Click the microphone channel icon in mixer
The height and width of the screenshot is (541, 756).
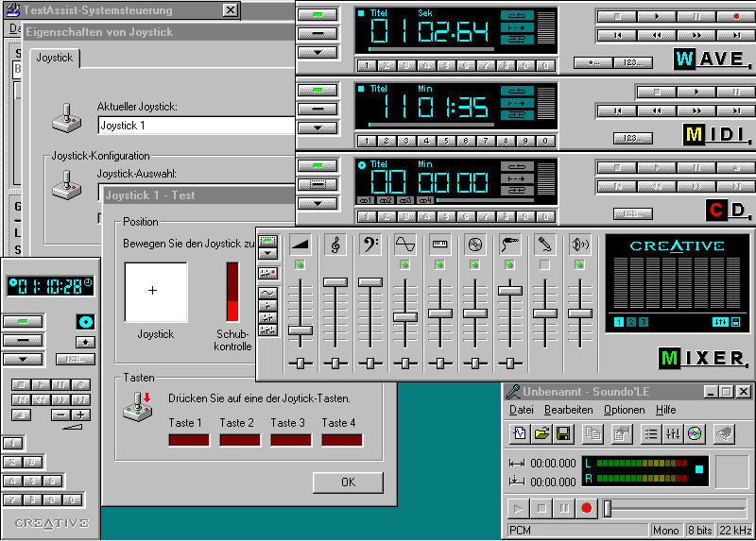pos(543,245)
